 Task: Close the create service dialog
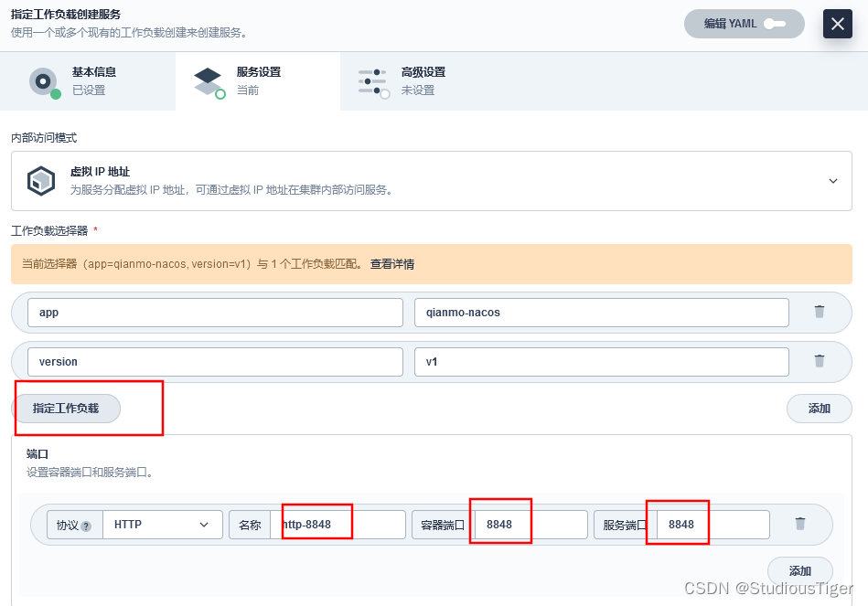[x=837, y=24]
